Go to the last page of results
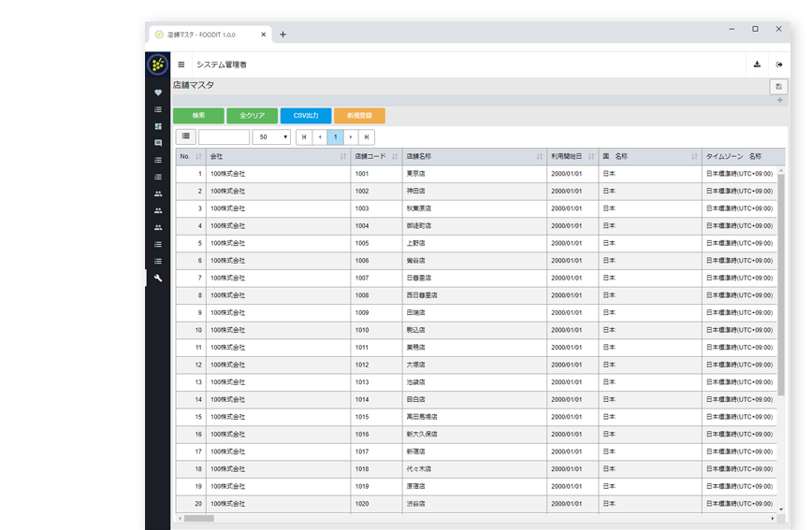Viewport: 812px width, 530px height. coord(366,136)
